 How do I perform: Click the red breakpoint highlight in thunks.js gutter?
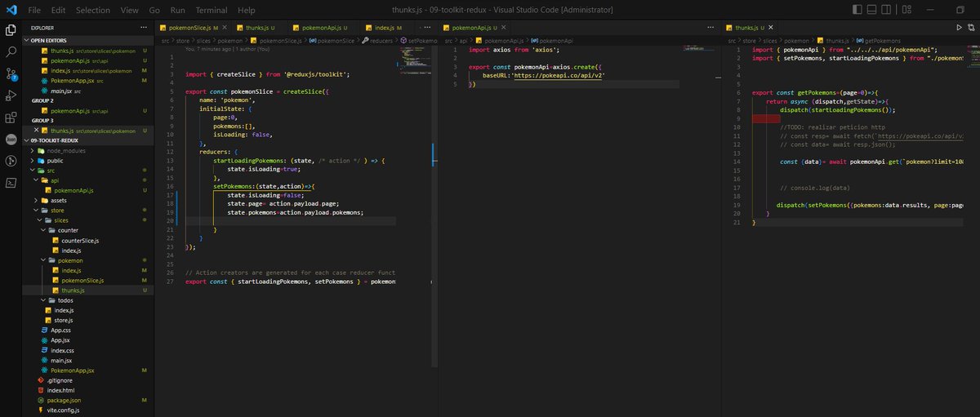(766, 119)
